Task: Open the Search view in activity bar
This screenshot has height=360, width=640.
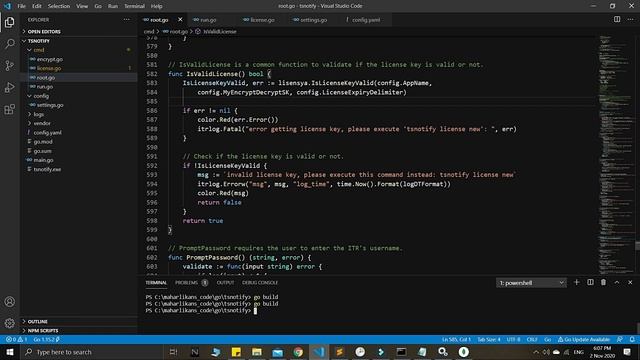Action: (9, 44)
